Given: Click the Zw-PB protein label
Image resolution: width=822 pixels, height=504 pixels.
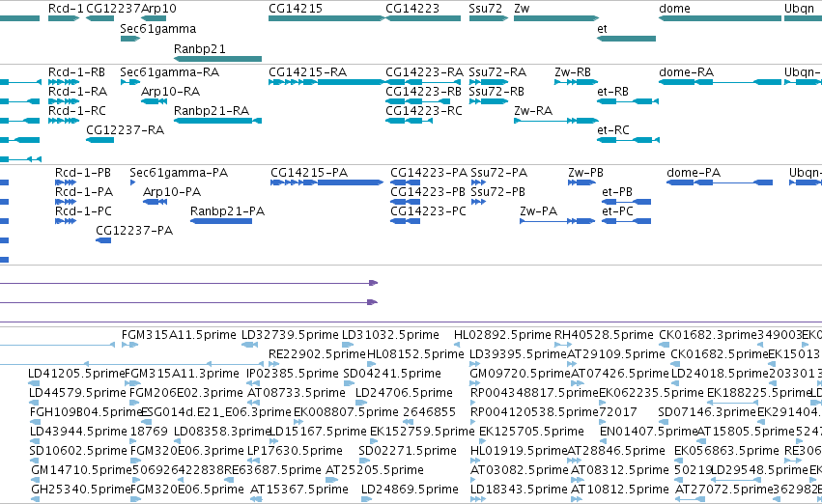Looking at the screenshot, I should point(585,173).
